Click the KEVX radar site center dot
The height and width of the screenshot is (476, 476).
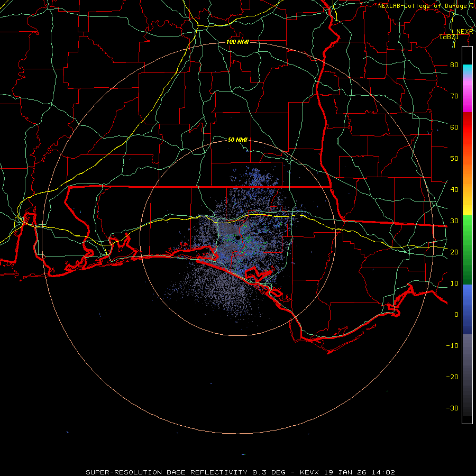tap(238, 237)
